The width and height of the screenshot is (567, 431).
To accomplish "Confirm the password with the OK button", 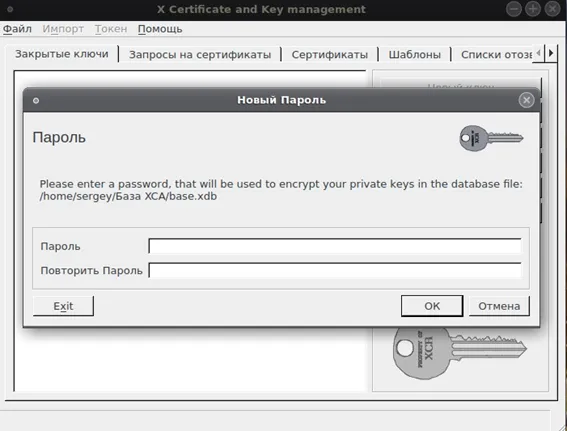I will pos(432,306).
